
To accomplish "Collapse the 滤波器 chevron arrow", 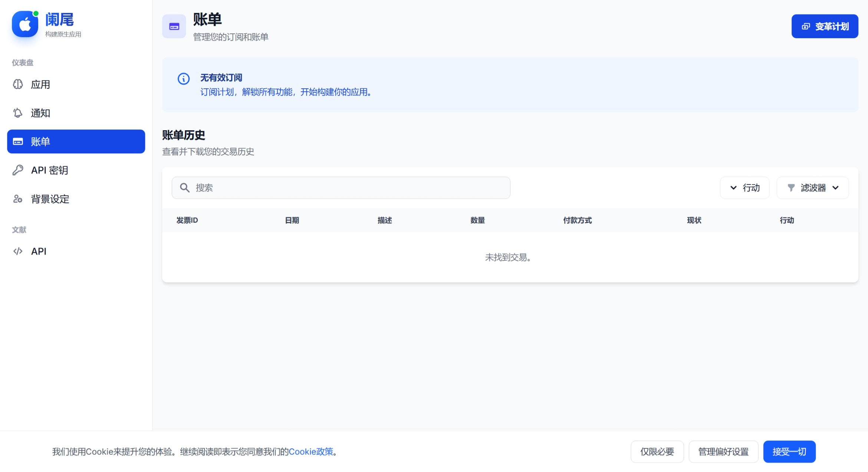I will tap(836, 188).
